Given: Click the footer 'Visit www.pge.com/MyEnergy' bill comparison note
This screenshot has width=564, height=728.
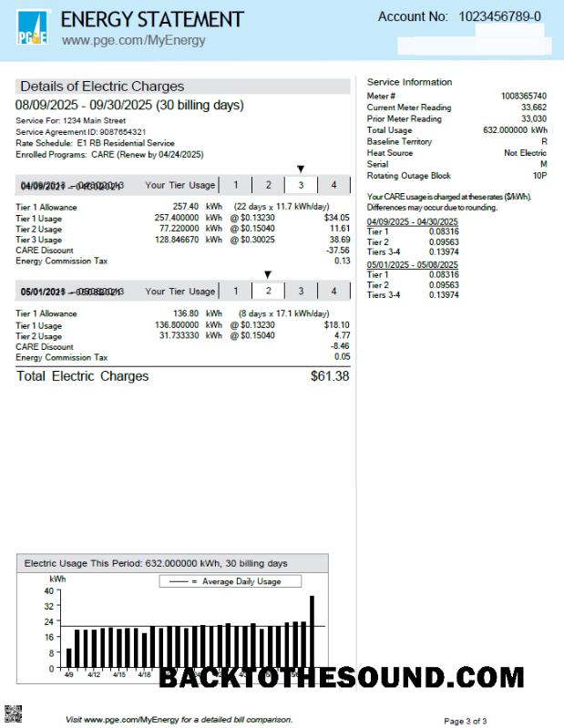Looking at the screenshot, I should [x=179, y=720].
